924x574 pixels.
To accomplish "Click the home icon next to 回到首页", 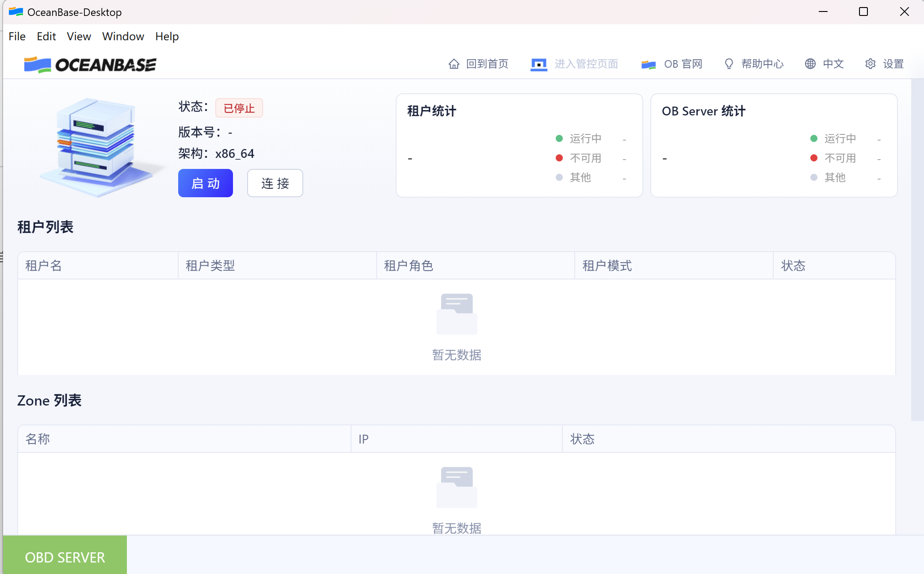I will pos(454,64).
